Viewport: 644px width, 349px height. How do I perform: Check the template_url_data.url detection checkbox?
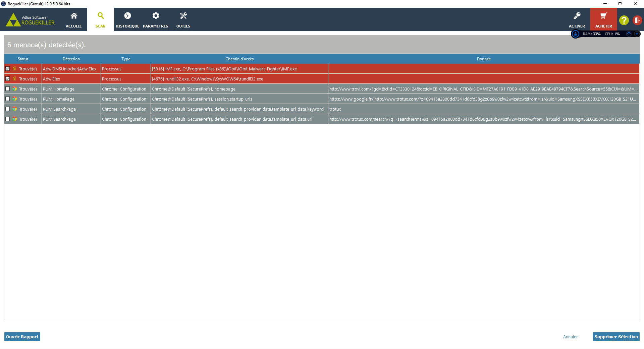pos(7,119)
